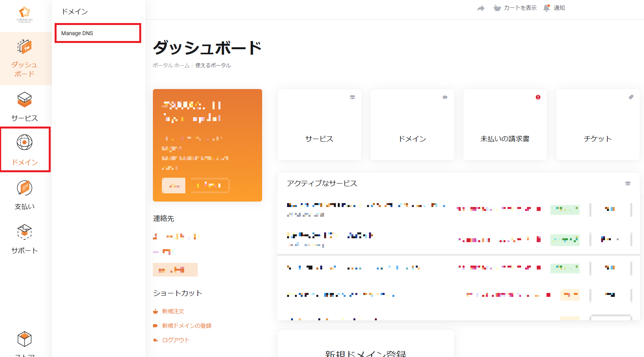The width and height of the screenshot is (644, 357).
Task: Click the white button in the orange profile card
Action: pyautogui.click(x=174, y=185)
